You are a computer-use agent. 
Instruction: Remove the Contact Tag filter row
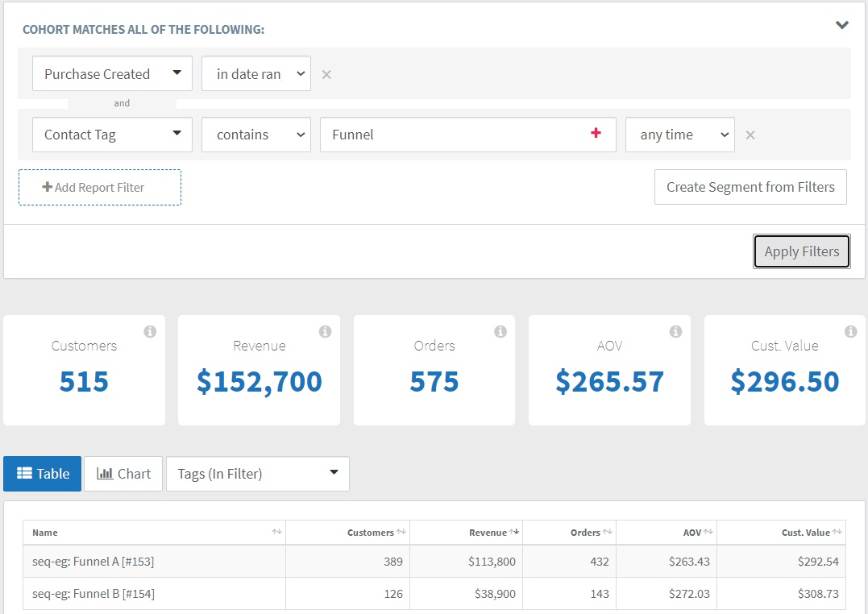[750, 135]
